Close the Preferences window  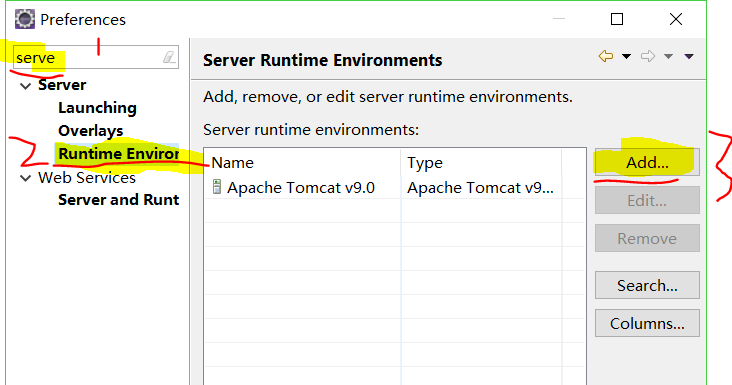[676, 19]
